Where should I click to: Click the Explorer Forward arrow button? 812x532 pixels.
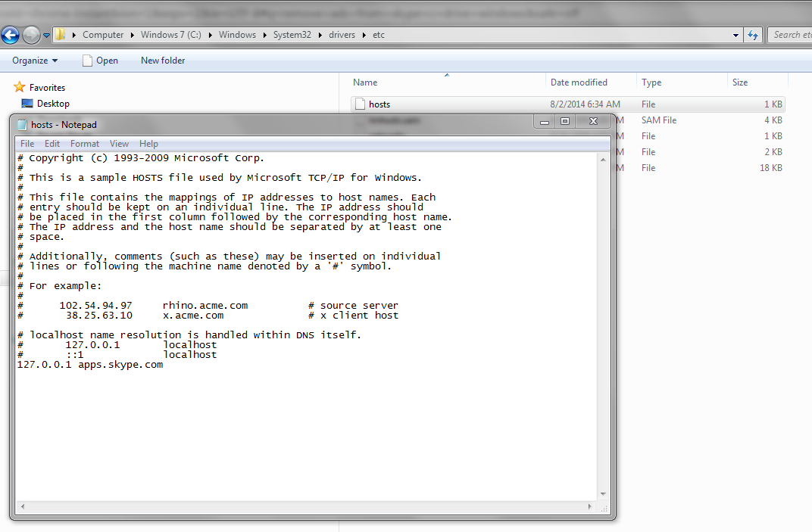[31, 36]
